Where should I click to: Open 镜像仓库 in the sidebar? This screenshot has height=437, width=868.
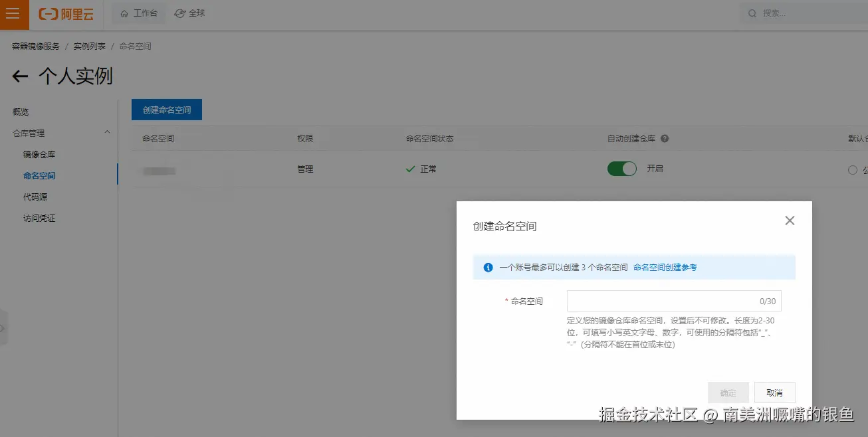tap(39, 155)
